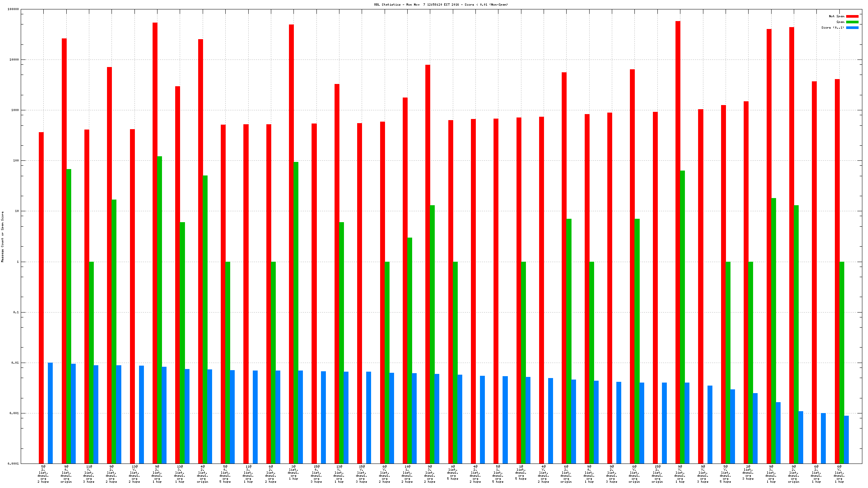Viewport: 868px width, 488px height.
Task: Click the red bar of first group '5@ 2.list'
Action: 41,297
